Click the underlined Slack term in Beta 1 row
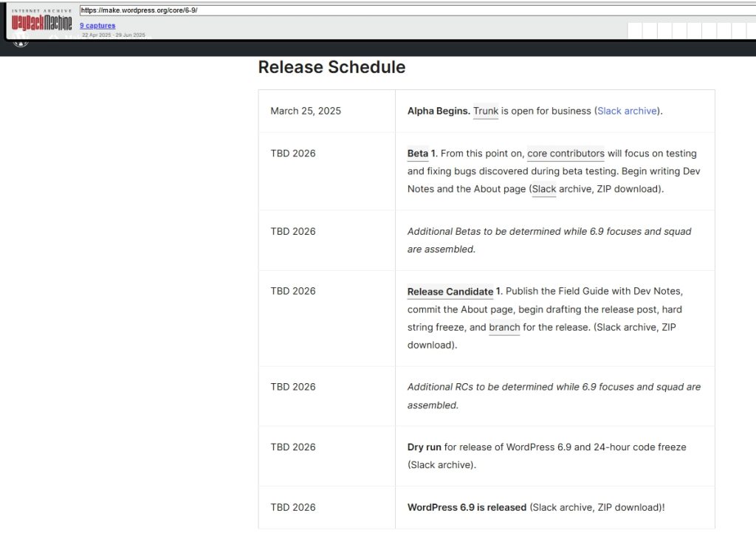756x550 pixels. [x=544, y=189]
